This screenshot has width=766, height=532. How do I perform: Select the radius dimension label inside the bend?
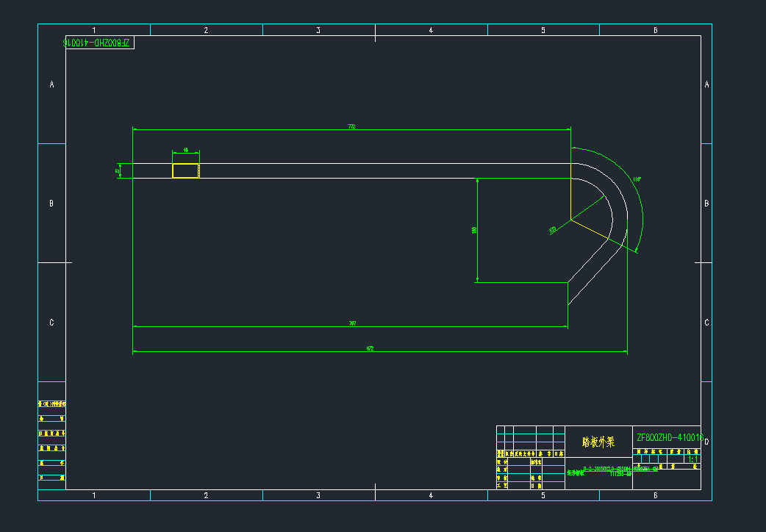pos(552,230)
